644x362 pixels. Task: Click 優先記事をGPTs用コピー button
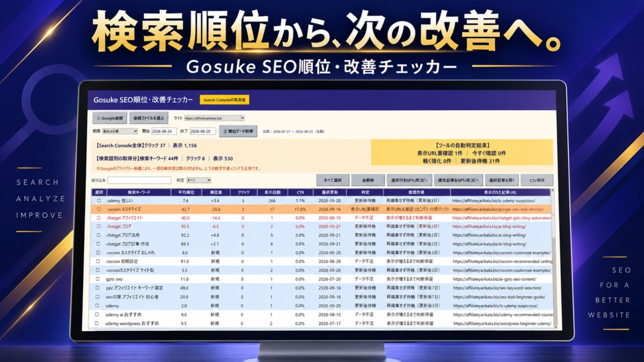[458, 180]
